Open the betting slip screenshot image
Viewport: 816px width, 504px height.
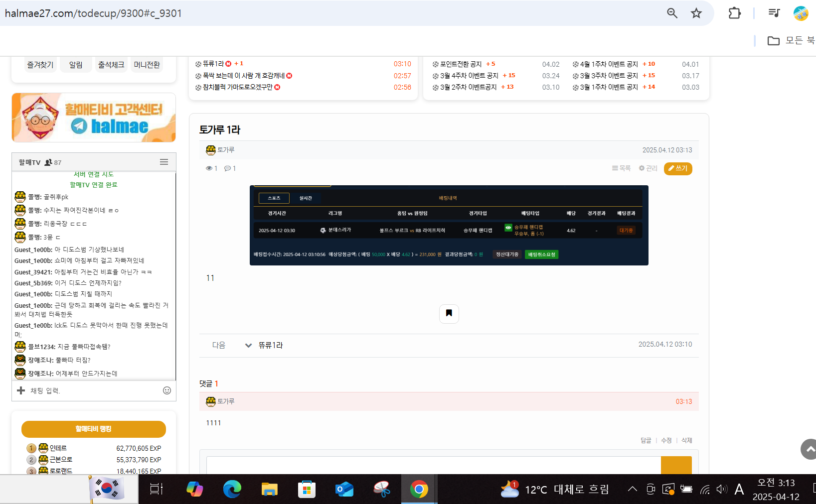(449, 225)
